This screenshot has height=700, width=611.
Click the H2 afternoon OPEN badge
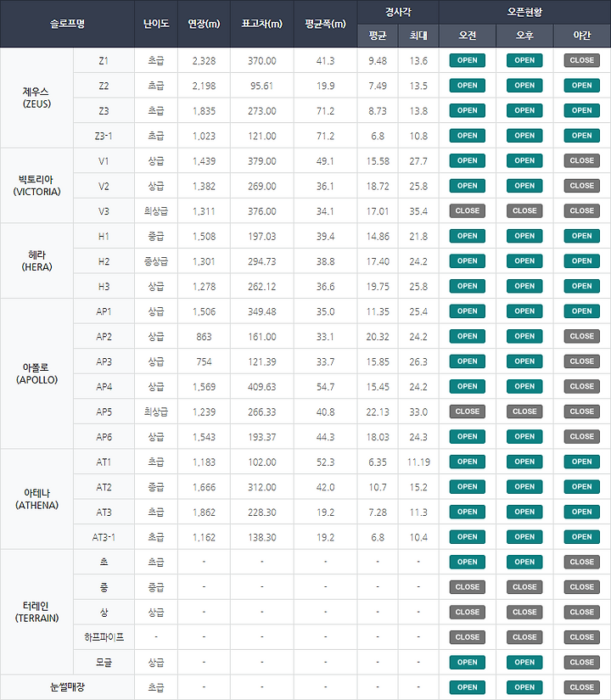click(524, 261)
